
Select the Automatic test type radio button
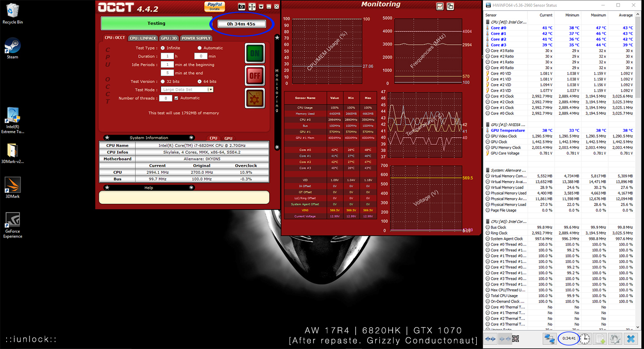(x=199, y=48)
